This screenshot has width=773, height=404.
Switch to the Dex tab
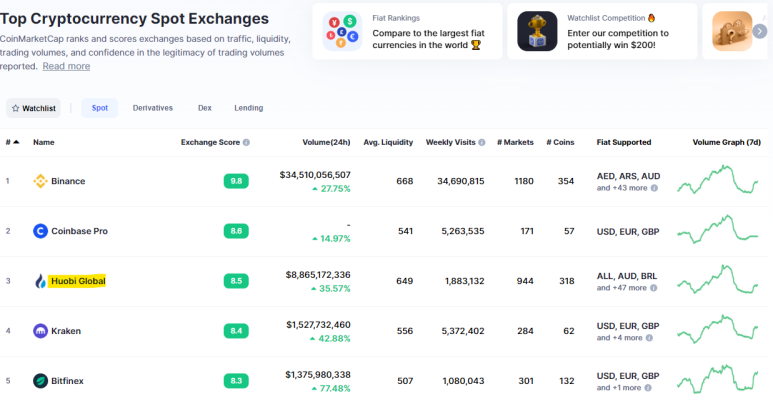click(x=205, y=108)
